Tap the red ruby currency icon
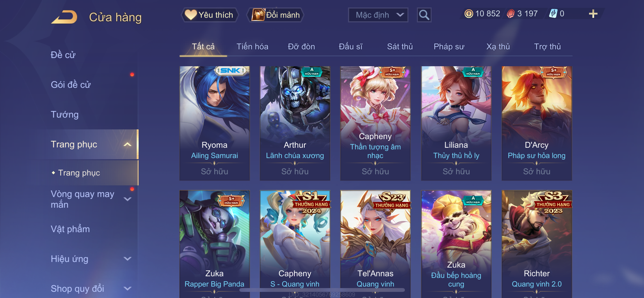 point(510,14)
